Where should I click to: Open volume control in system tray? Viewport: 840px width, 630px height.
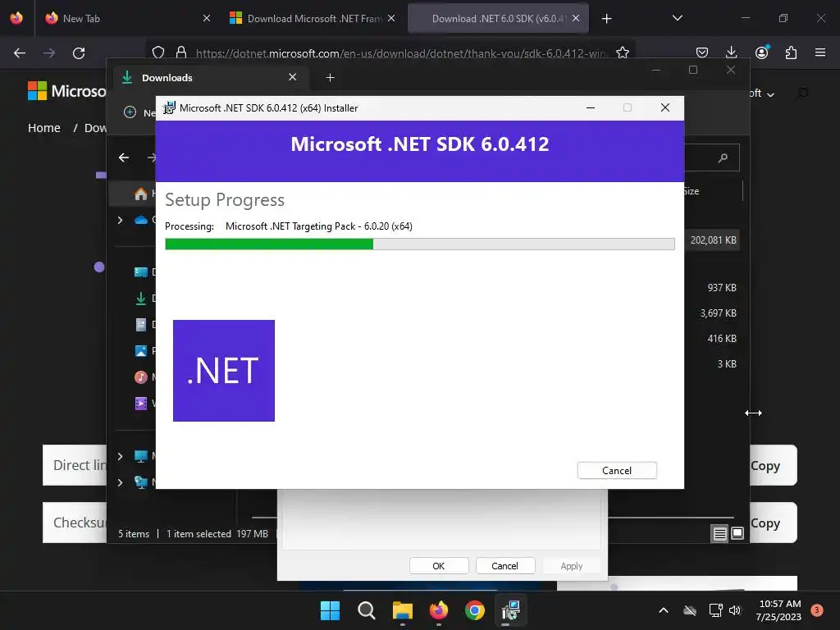735,610
